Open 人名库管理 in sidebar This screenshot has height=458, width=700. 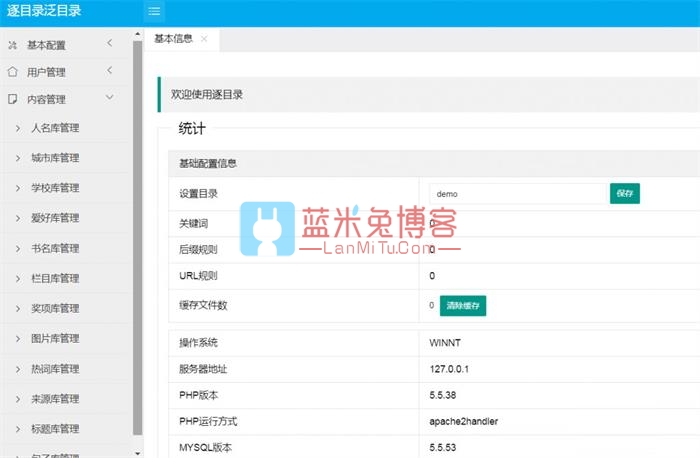pyautogui.click(x=55, y=128)
